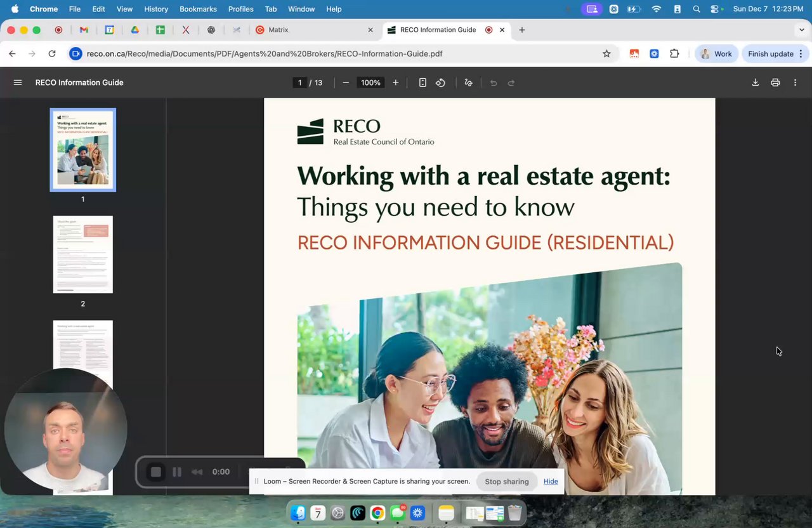Select page 2 thumbnail in sidebar
Screen dimensions: 812x528
coord(83,254)
